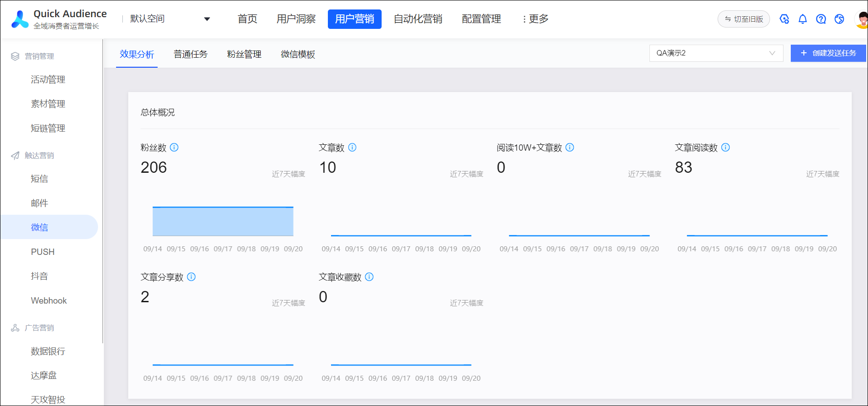Open 自动化营销 in top navigation
This screenshot has height=406, width=868.
point(418,19)
